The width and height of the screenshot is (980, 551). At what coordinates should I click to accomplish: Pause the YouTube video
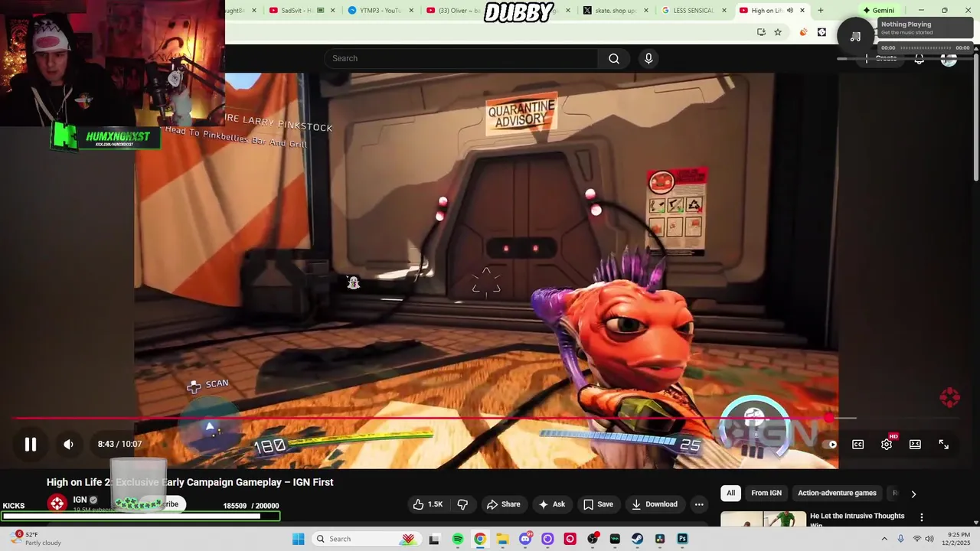coord(30,445)
